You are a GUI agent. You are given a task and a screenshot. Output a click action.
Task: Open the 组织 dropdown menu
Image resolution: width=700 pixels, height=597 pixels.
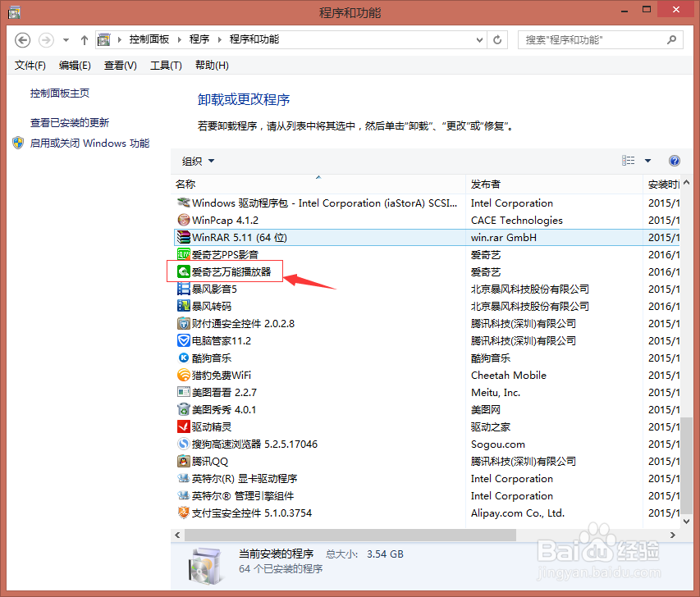(199, 161)
